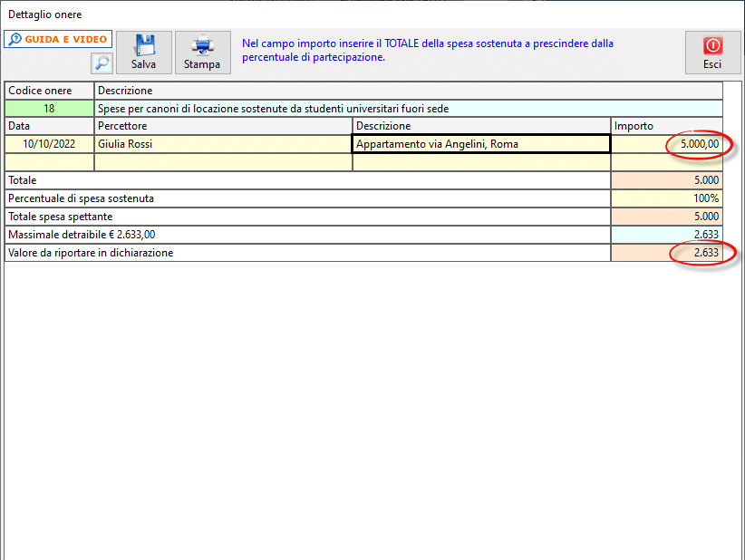Select the 100% percentuale di spesa value
Image resolution: width=745 pixels, height=560 pixels.
(667, 198)
